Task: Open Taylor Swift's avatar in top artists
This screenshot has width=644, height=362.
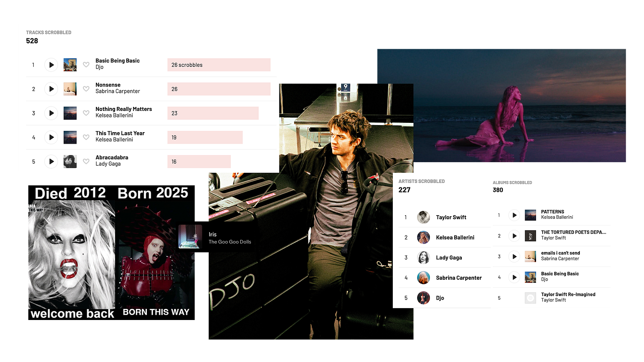Action: 423,217
